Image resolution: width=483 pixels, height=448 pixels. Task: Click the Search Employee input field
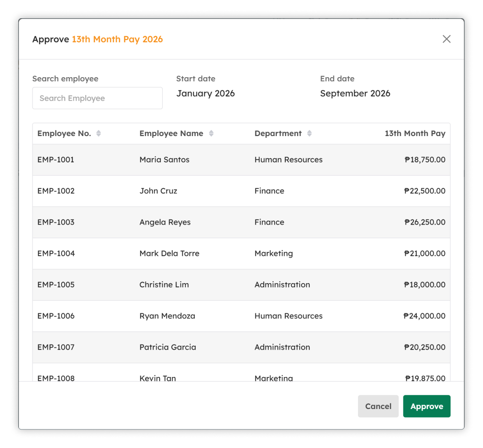[97, 98]
